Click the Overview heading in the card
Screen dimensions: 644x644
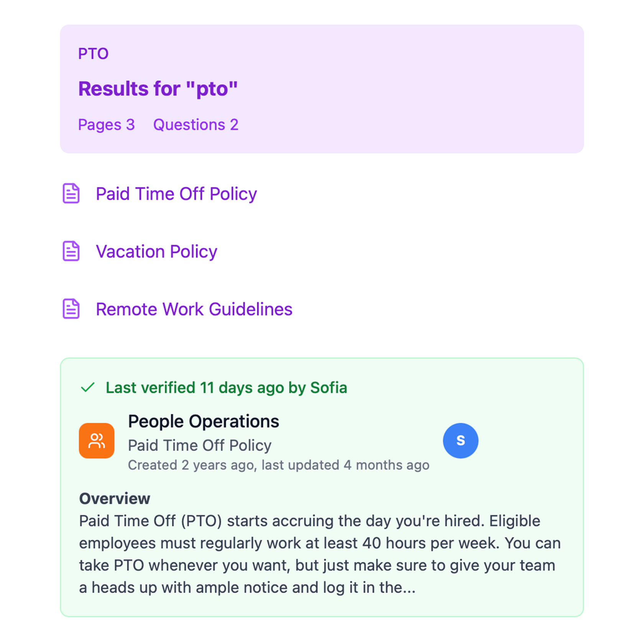click(115, 499)
